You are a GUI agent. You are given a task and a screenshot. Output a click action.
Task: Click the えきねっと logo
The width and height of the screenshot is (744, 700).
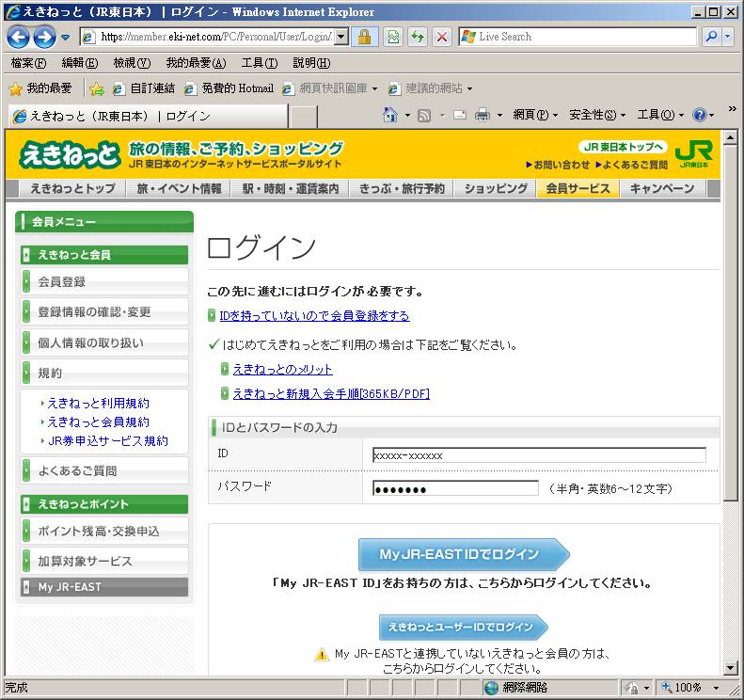[x=70, y=154]
